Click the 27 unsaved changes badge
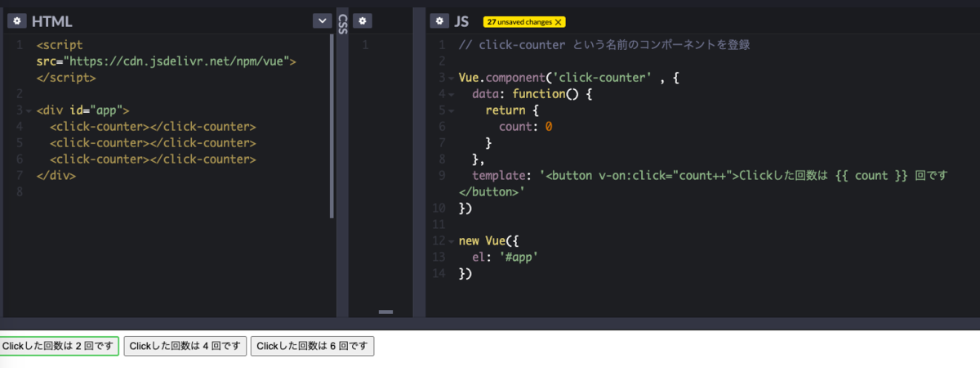Screen dimensions: 980x368 523,22
